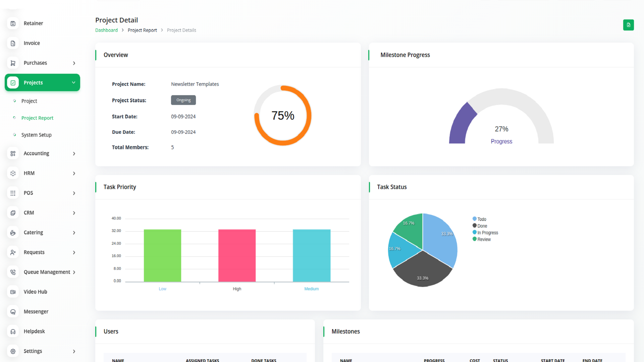This screenshot has width=644, height=362.
Task: Select the Project submenu item
Action: (x=29, y=101)
